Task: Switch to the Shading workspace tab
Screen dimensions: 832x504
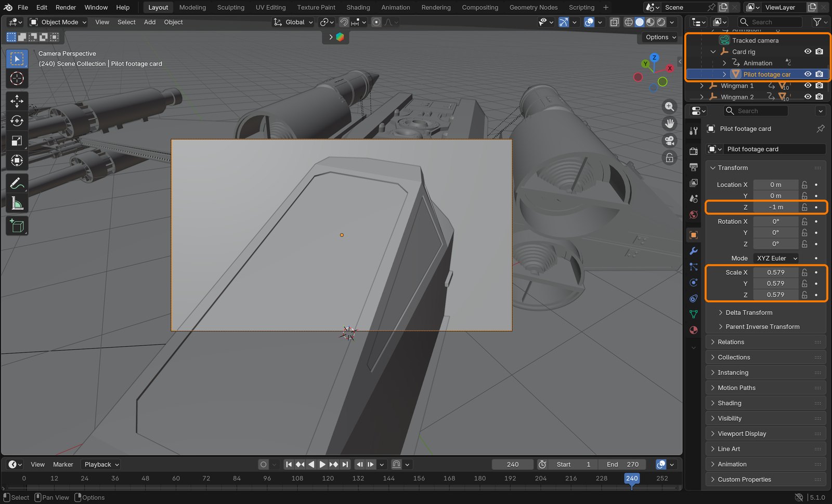Action: [358, 7]
